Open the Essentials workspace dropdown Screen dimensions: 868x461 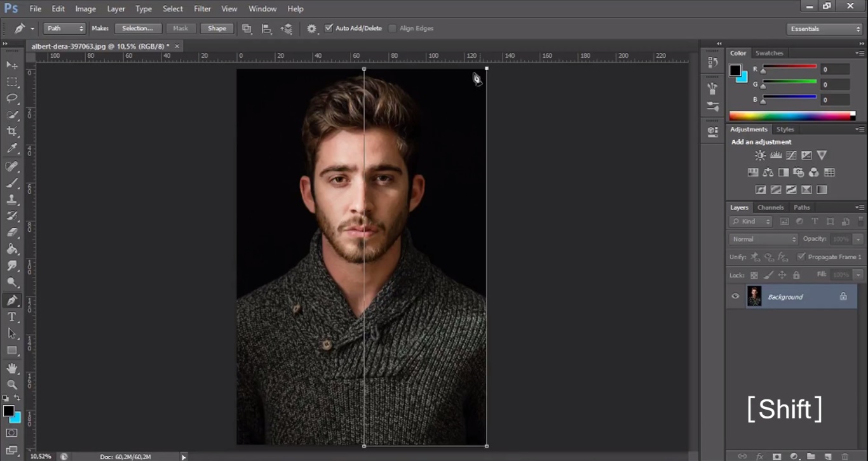click(824, 29)
